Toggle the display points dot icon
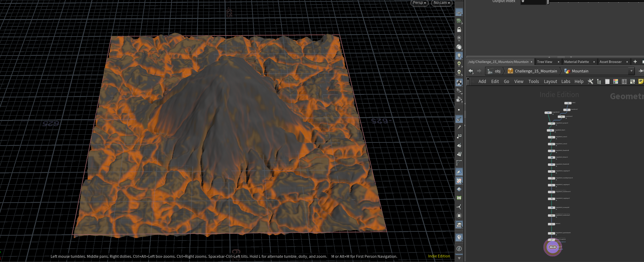The height and width of the screenshot is (262, 644). click(459, 110)
